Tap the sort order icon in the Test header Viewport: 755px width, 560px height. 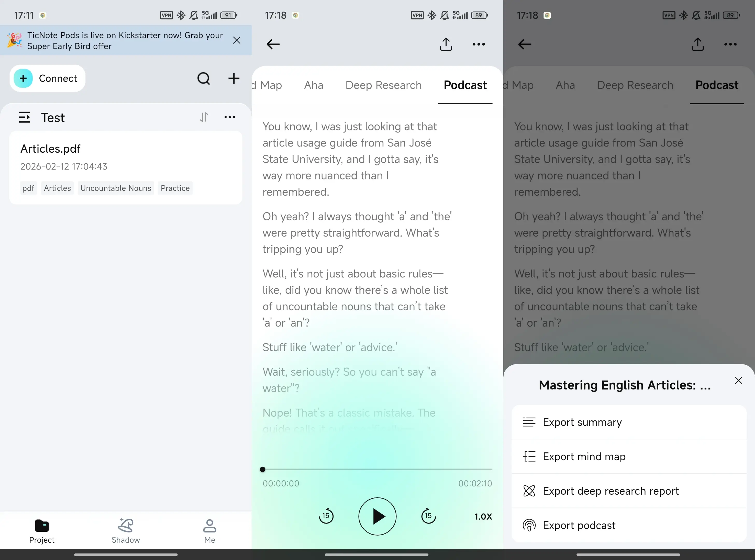click(x=204, y=117)
